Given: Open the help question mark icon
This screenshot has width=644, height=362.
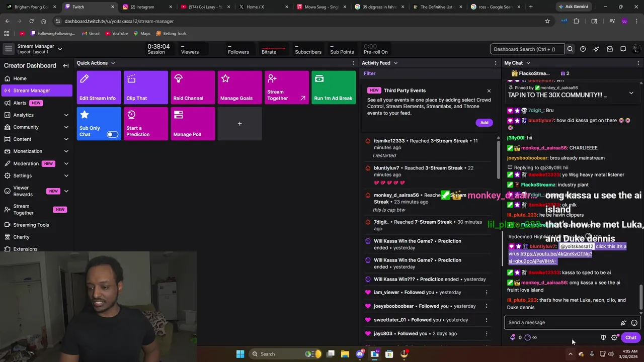Looking at the screenshot, I should [x=583, y=49].
